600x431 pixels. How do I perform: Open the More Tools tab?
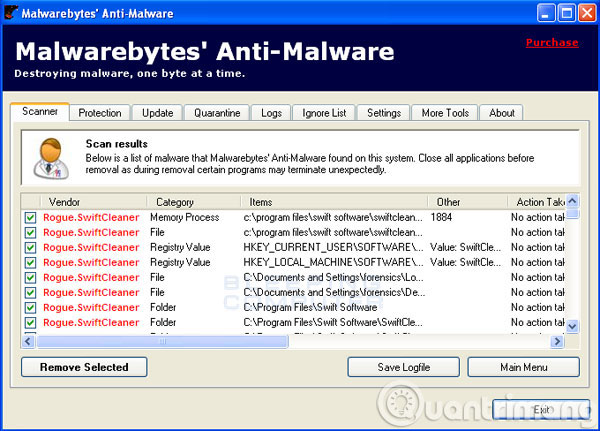click(445, 113)
